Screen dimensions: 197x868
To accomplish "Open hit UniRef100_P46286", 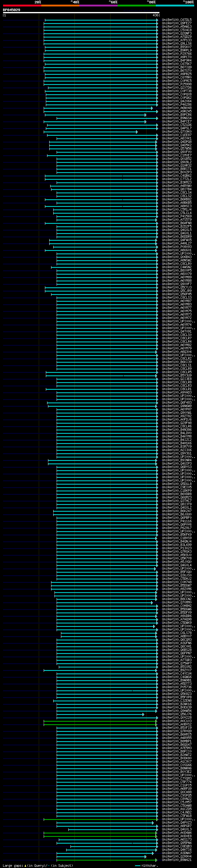I will (x=176, y=105).
